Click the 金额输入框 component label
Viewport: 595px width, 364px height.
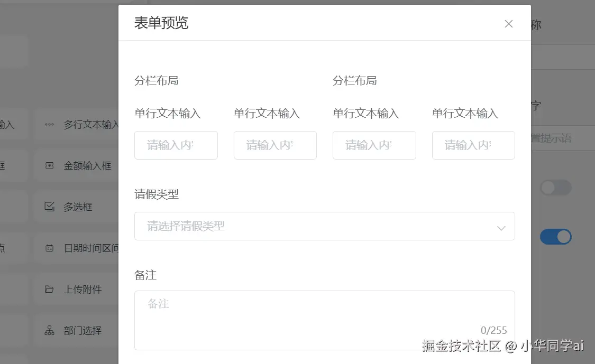tap(87, 166)
